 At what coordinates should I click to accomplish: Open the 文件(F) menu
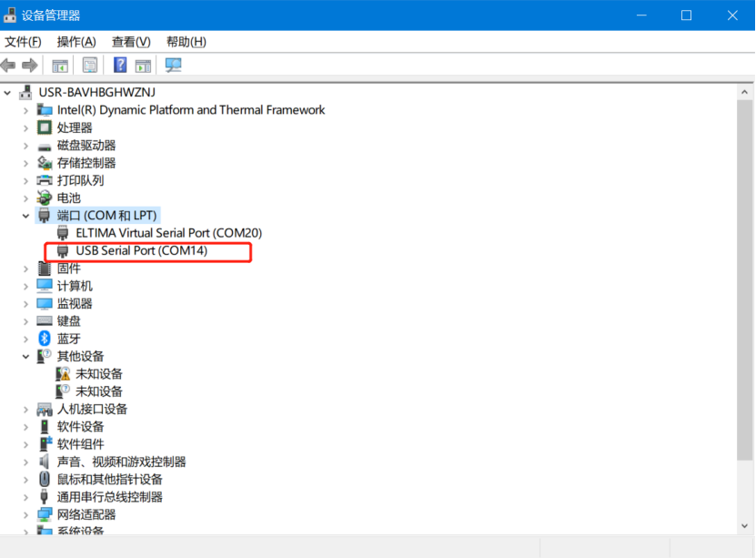(23, 42)
